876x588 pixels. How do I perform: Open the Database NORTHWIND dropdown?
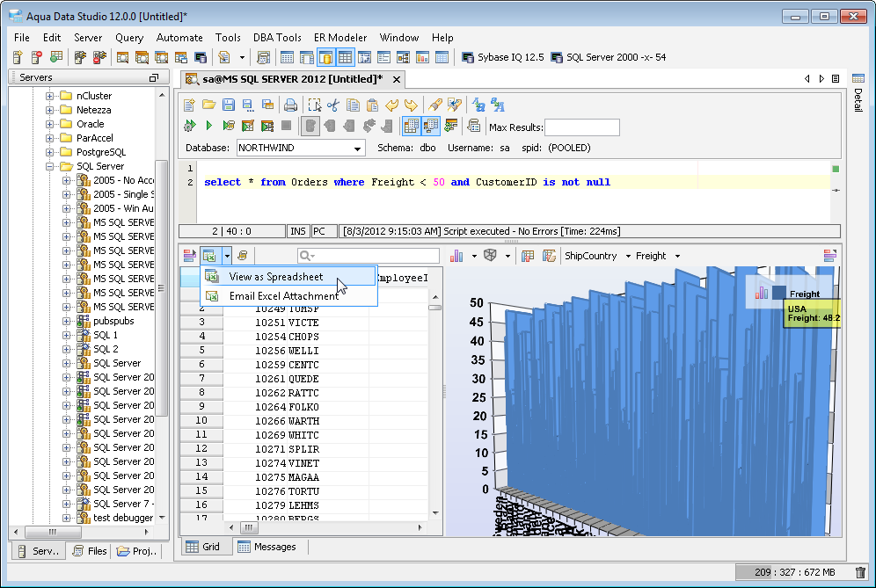[358, 149]
